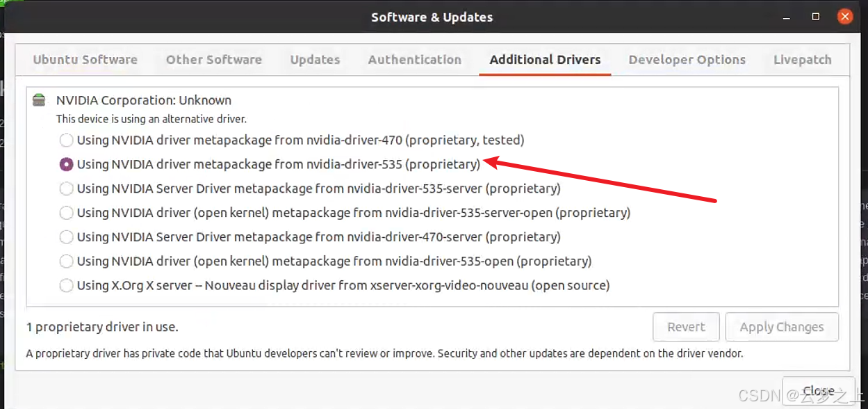
Task: Click the Apply Changes button
Action: tap(782, 327)
